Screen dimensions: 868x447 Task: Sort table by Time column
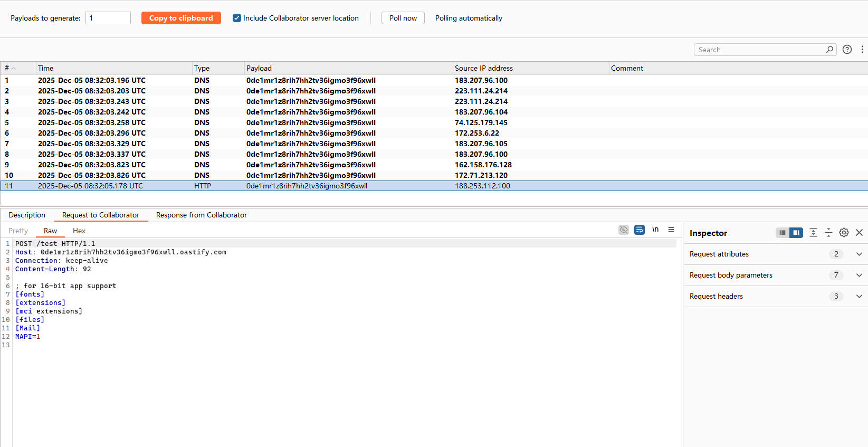click(113, 68)
